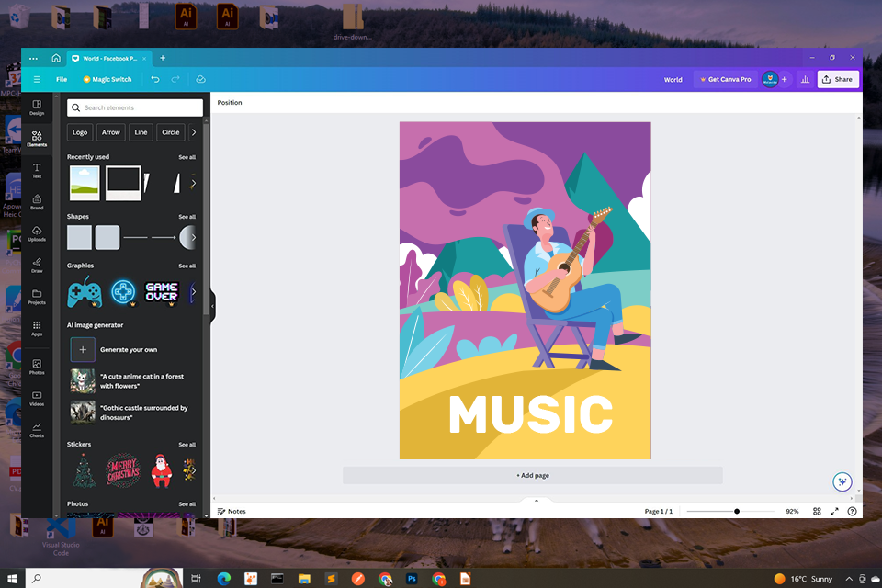Collapse the side panel handle
The image size is (882, 588).
coord(212,307)
